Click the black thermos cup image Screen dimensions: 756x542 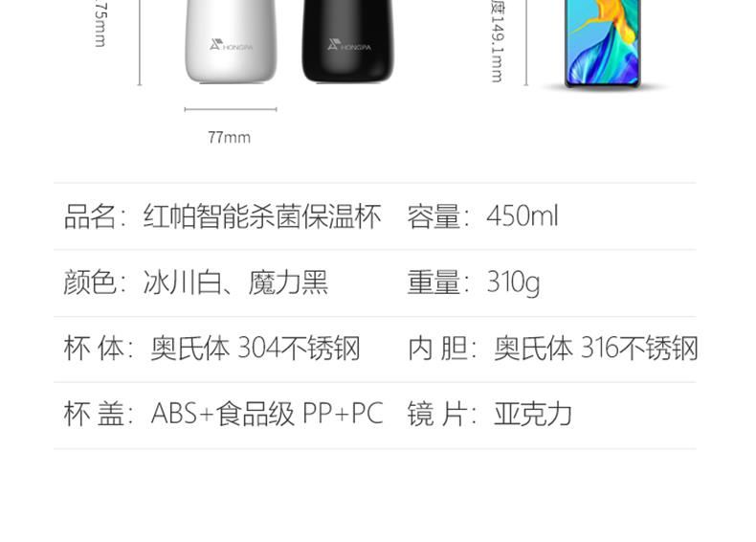[347, 41]
